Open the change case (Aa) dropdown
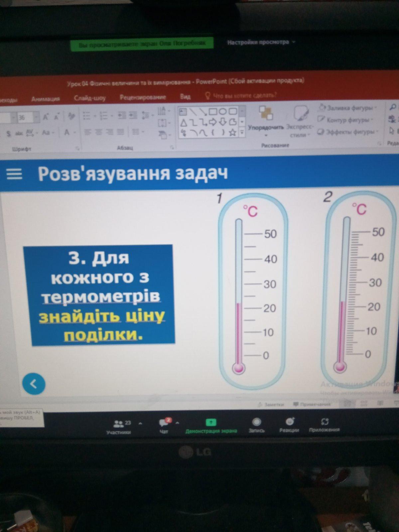 tap(48, 133)
